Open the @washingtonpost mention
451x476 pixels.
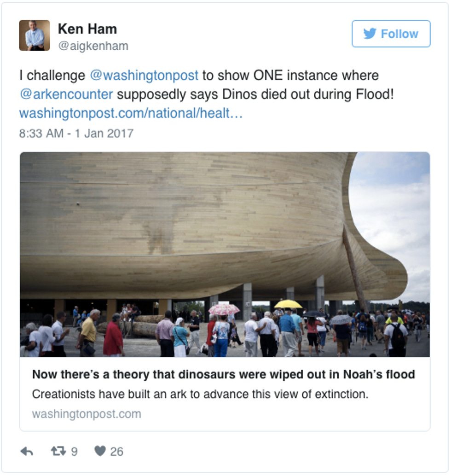pyautogui.click(x=144, y=75)
